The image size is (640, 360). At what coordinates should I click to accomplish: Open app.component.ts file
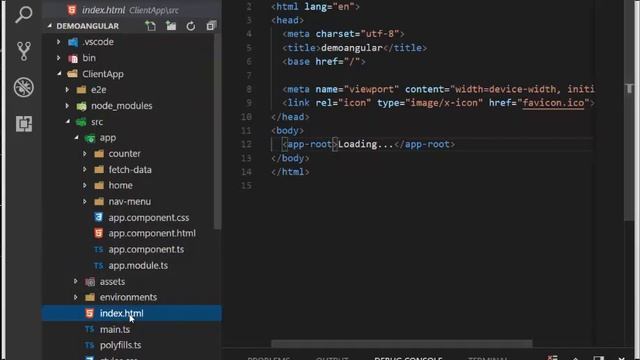coord(146,249)
